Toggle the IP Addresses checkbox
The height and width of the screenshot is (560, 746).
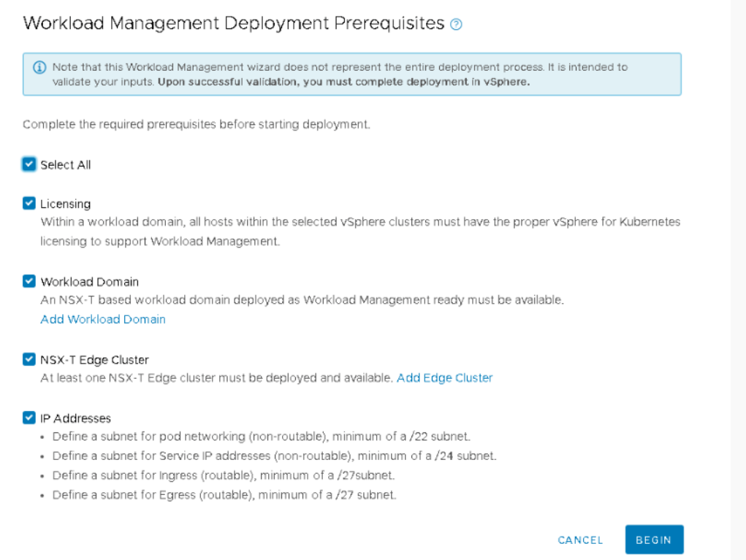[29, 418]
